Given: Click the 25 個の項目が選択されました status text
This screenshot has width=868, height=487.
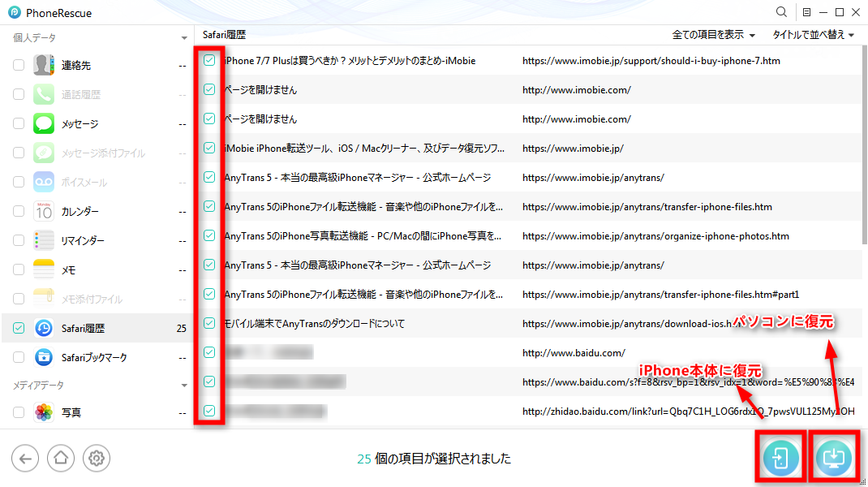Looking at the screenshot, I should point(434,459).
